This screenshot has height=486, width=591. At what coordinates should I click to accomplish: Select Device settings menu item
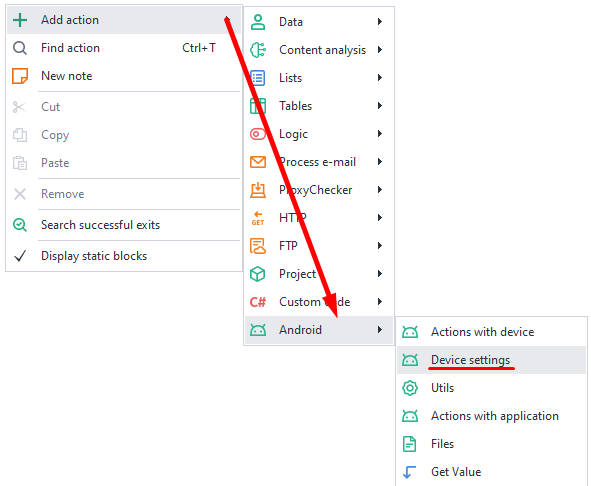pyautogui.click(x=491, y=360)
